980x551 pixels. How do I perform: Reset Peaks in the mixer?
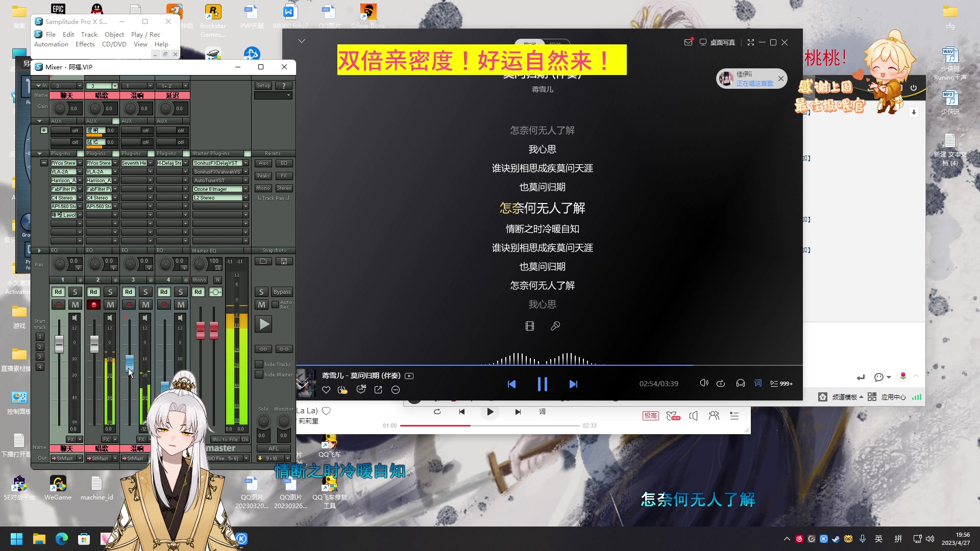[263, 176]
